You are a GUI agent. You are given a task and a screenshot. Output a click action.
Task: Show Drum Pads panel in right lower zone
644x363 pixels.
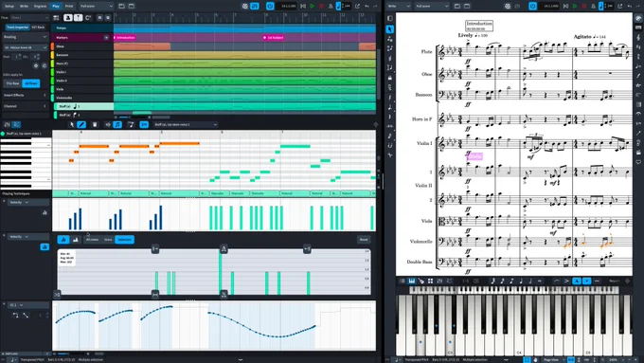(430, 281)
